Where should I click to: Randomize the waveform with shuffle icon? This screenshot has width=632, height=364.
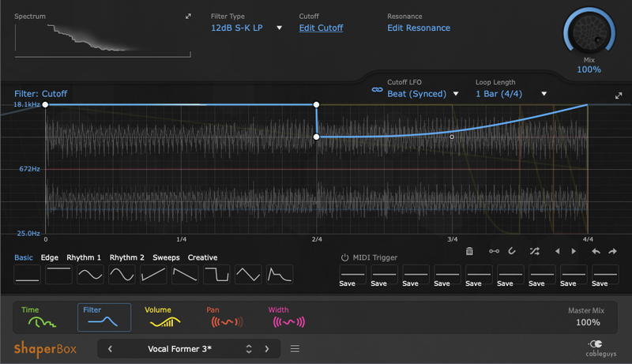[x=535, y=251]
